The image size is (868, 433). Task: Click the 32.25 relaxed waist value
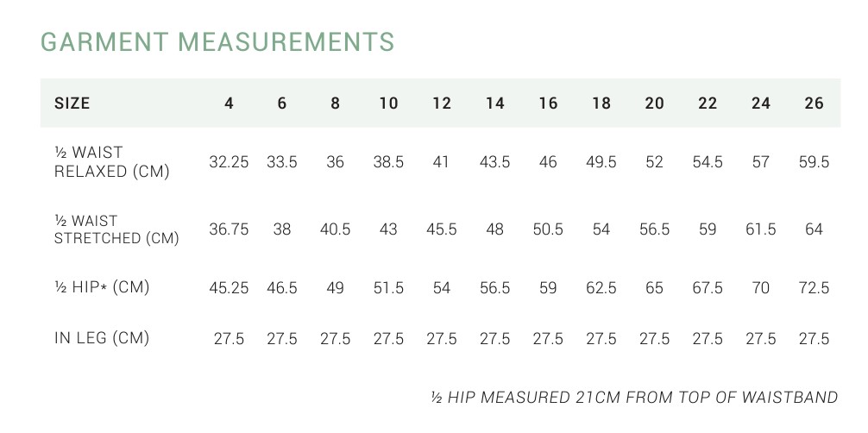tap(229, 162)
